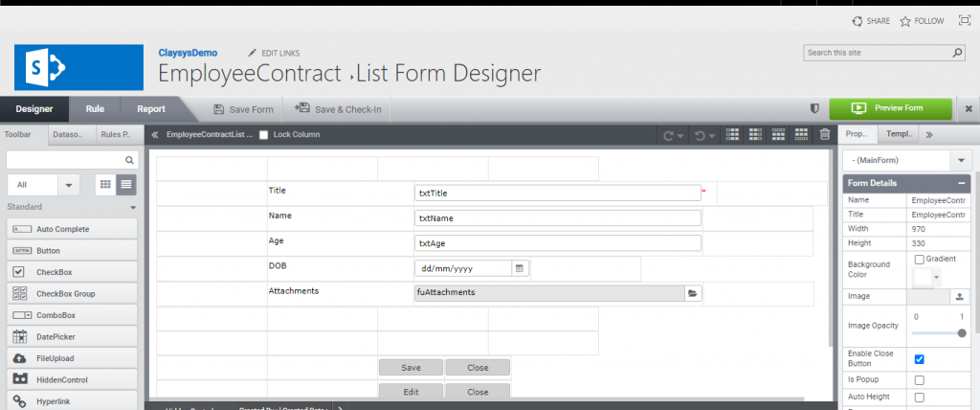980x410 pixels.
Task: Click the Preview Form button
Action: [890, 109]
